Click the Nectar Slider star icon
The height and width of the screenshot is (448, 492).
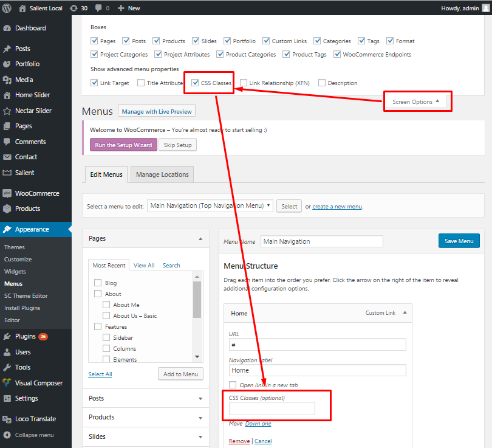click(x=7, y=111)
